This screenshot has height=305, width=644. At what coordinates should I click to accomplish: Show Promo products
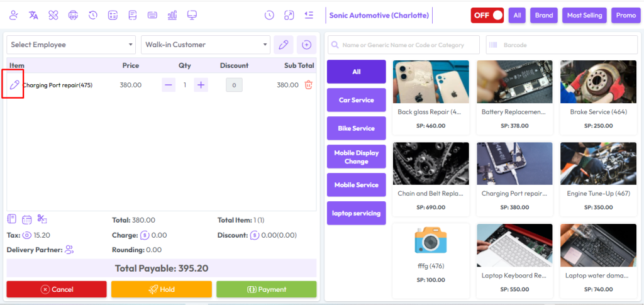pos(626,15)
